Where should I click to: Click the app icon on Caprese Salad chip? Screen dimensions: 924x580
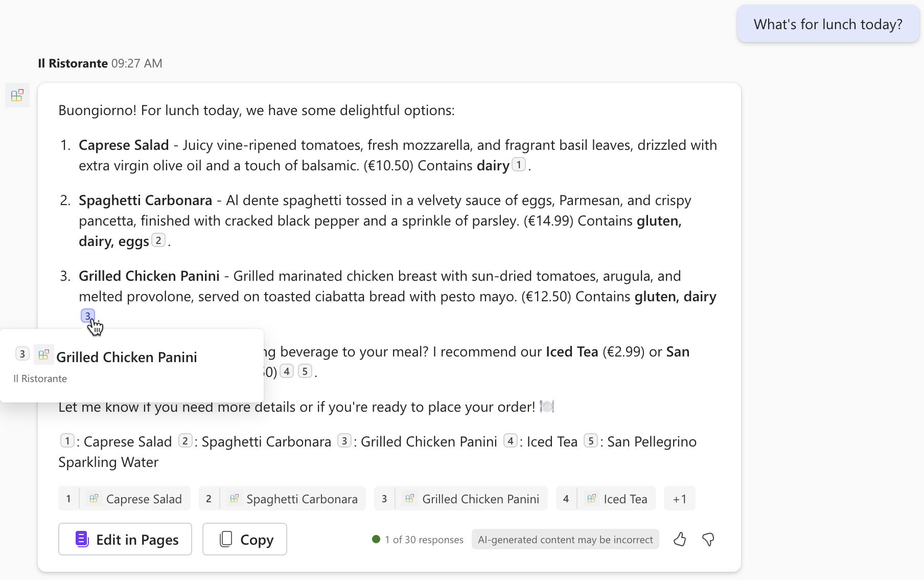point(94,498)
